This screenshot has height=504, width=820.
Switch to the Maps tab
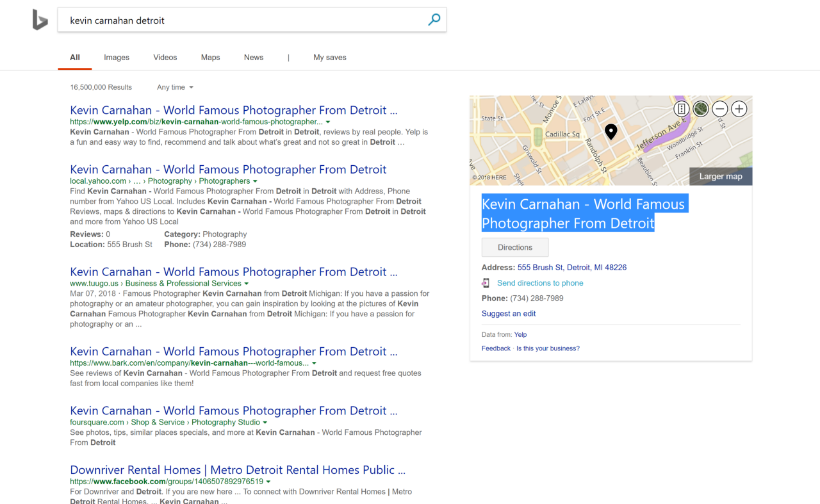point(210,58)
